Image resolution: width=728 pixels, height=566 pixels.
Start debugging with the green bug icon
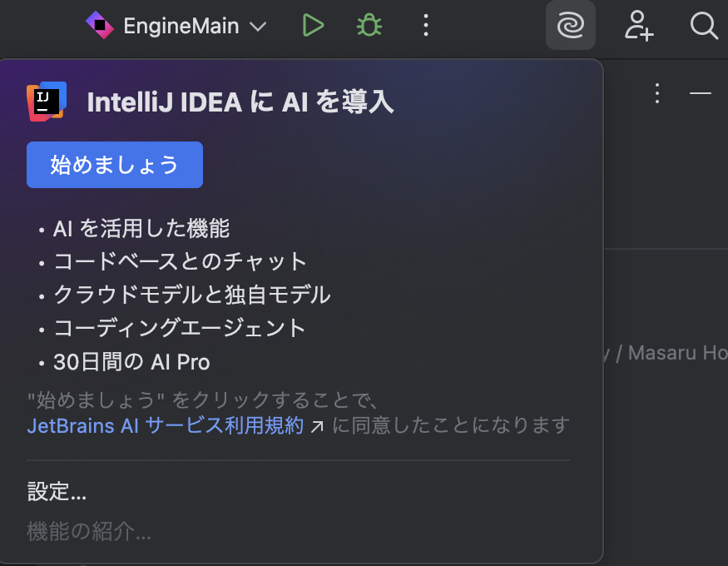point(369,25)
